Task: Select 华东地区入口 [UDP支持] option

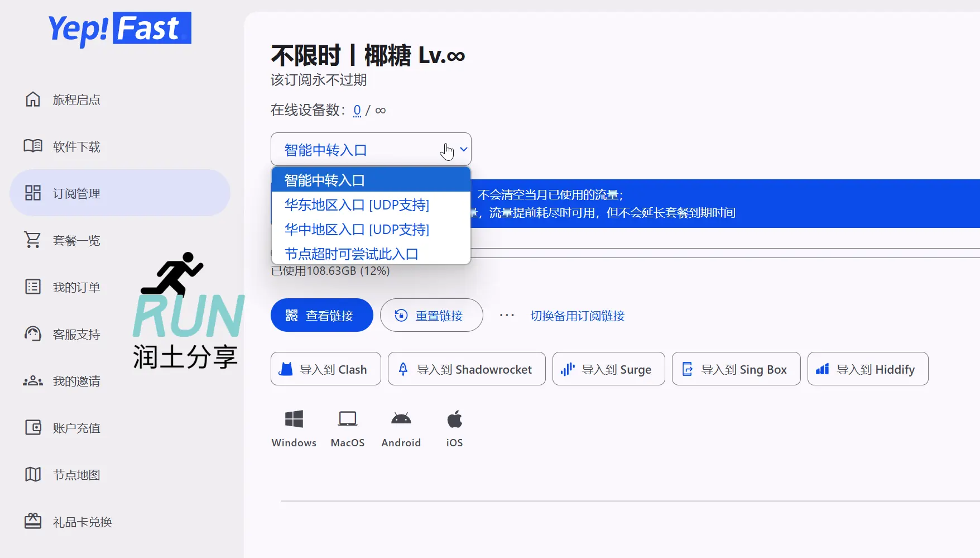Action: 356,205
